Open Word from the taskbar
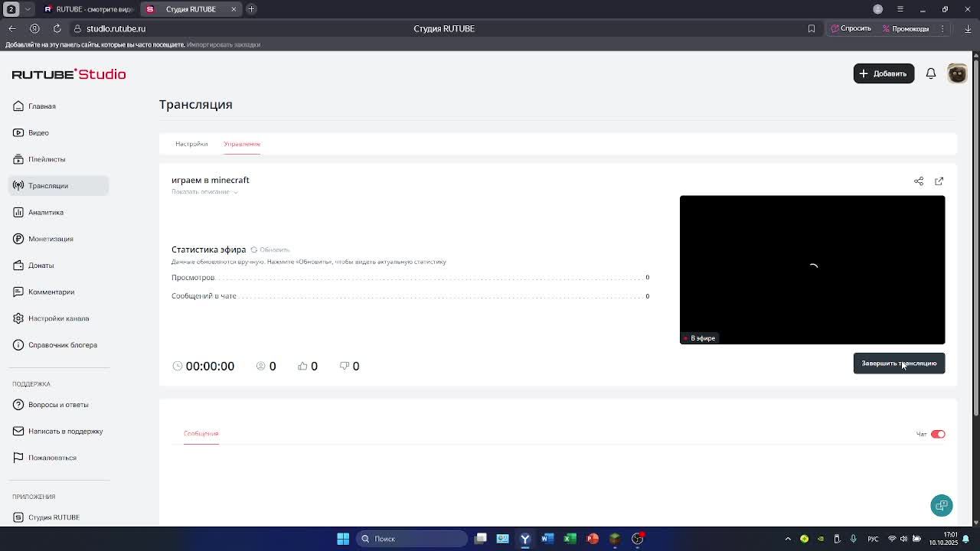This screenshot has width=980, height=551. point(547,539)
